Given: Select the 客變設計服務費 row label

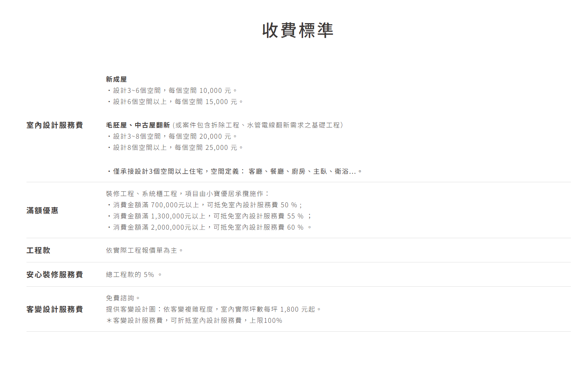Looking at the screenshot, I should tap(55, 309).
